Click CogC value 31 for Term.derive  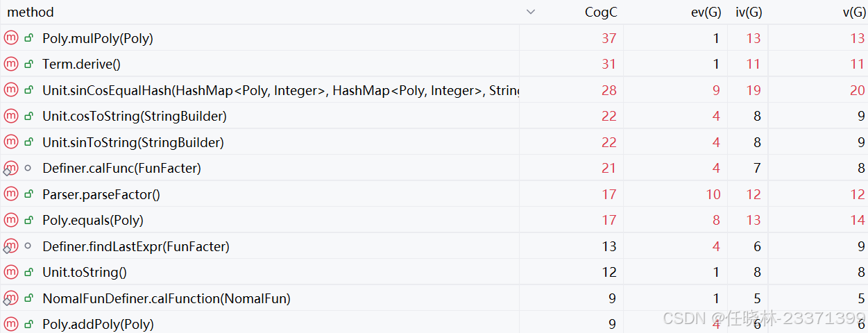609,64
